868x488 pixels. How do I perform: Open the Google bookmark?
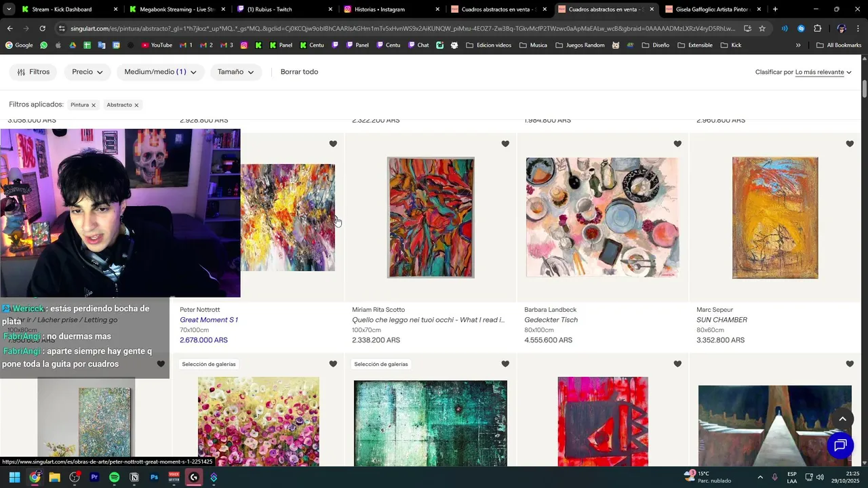[x=19, y=45]
